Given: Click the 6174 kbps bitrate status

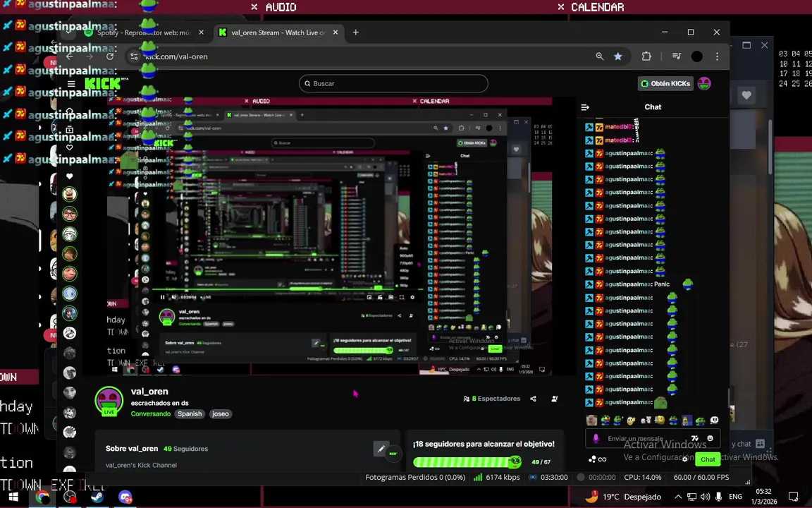Looking at the screenshot, I should click(497, 478).
